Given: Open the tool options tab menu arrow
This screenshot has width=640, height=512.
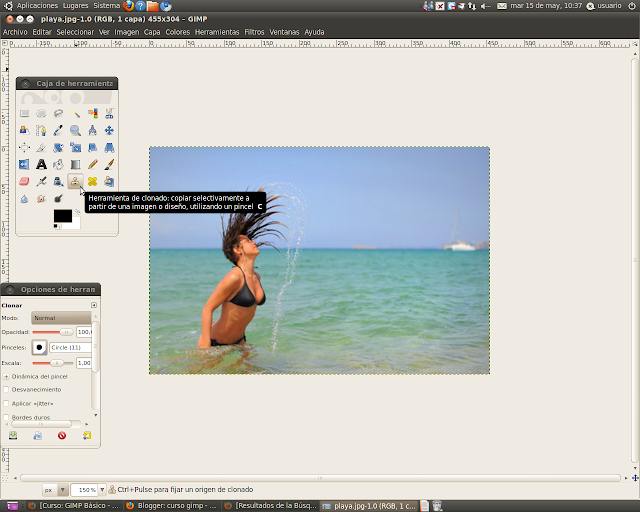Looking at the screenshot, I should 94,305.
